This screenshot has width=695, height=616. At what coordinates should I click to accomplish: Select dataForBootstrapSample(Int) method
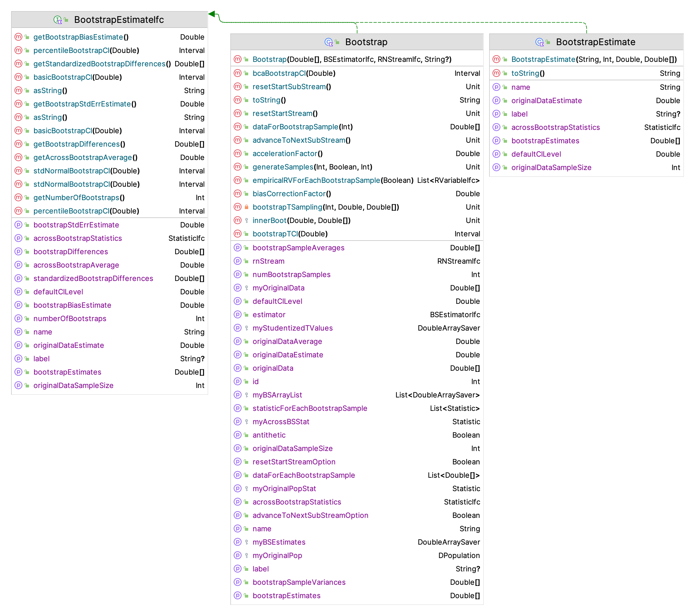coord(303,127)
